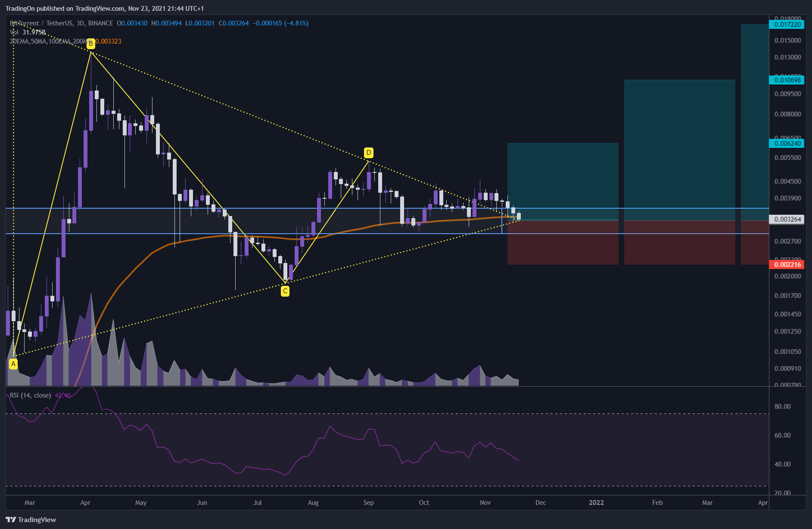
Task: Click the 0.000910 price axis tick
Action: 788,368
